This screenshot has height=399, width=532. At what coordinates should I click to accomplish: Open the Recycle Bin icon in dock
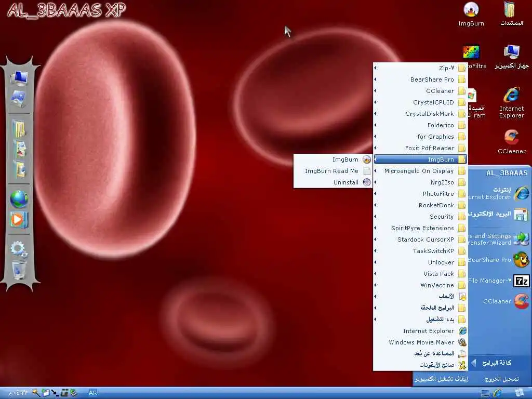click(x=19, y=270)
